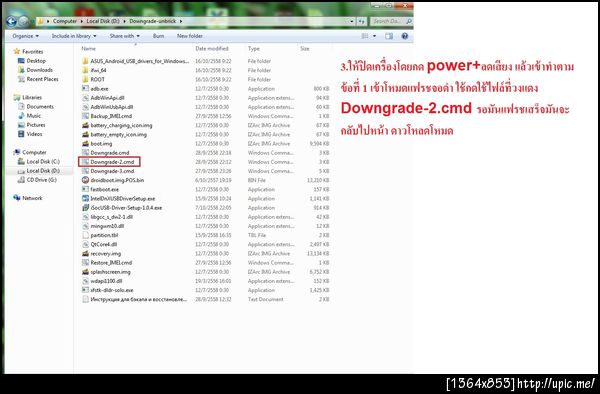Open the view options dropdown arrow
The width and height of the screenshot is (600, 394).
[x=374, y=36]
